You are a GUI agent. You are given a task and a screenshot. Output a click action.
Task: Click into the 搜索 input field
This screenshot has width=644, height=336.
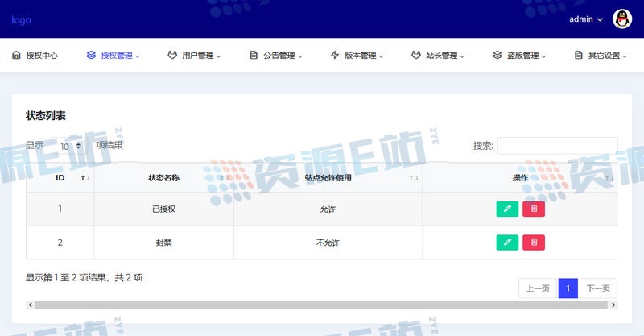click(557, 146)
